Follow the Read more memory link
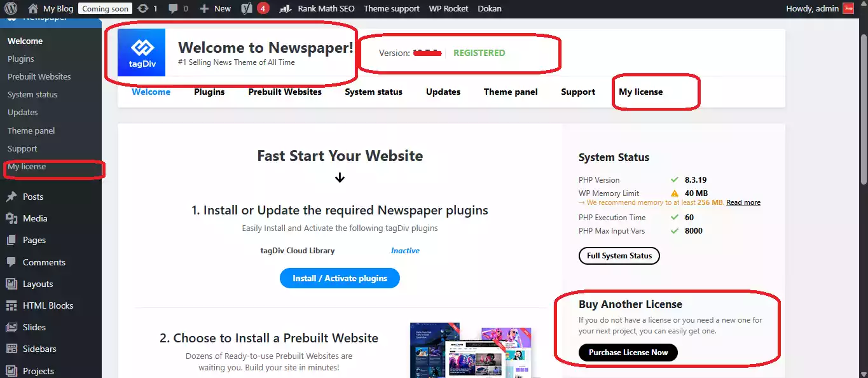The width and height of the screenshot is (868, 378). point(743,202)
